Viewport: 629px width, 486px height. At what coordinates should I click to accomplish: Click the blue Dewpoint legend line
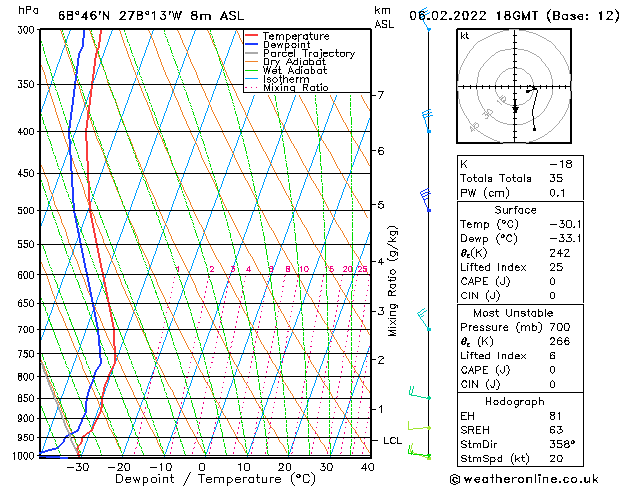click(252, 45)
